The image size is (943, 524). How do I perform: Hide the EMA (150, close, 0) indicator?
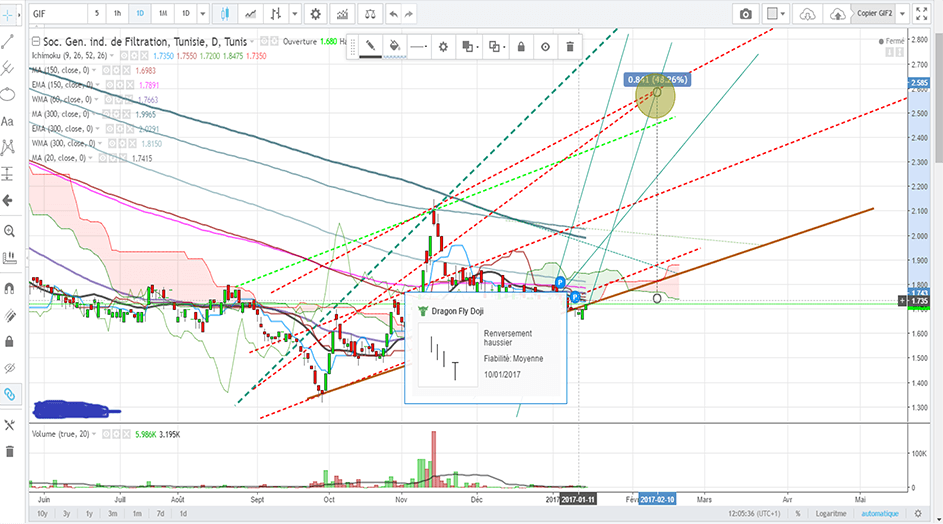[x=110, y=85]
